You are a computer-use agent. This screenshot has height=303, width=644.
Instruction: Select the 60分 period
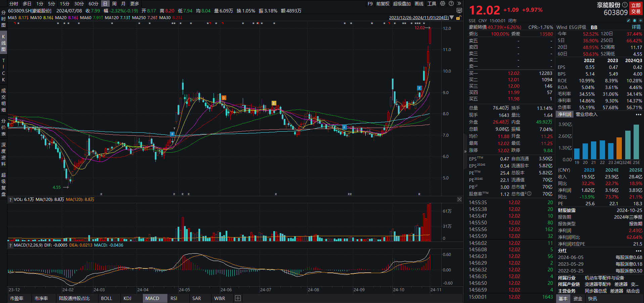coord(93,4)
